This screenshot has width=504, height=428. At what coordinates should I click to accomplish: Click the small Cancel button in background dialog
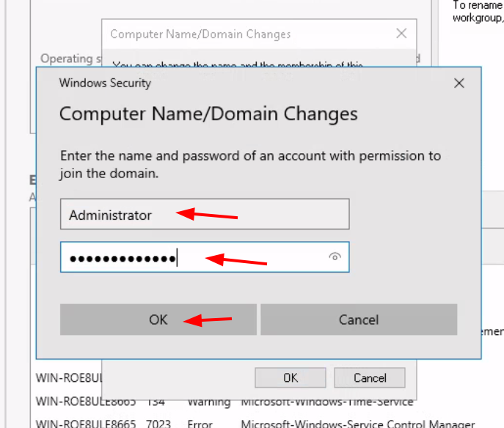point(370,378)
